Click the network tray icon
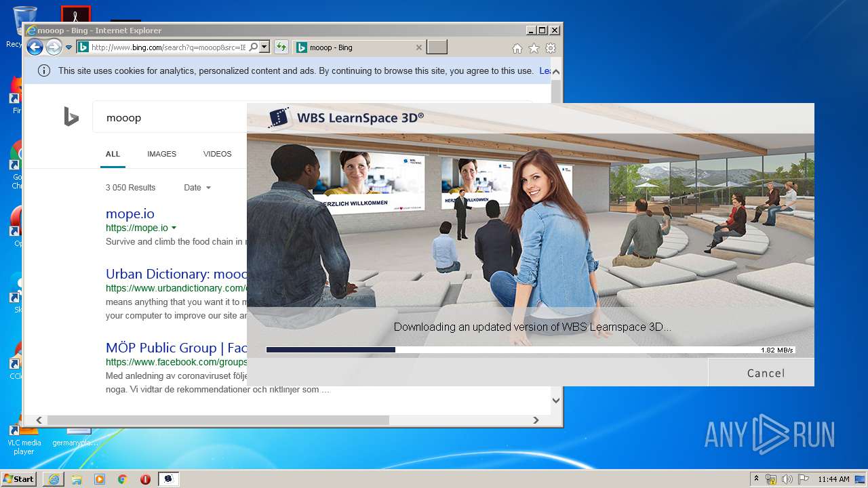The height and width of the screenshot is (488, 868). [771, 479]
